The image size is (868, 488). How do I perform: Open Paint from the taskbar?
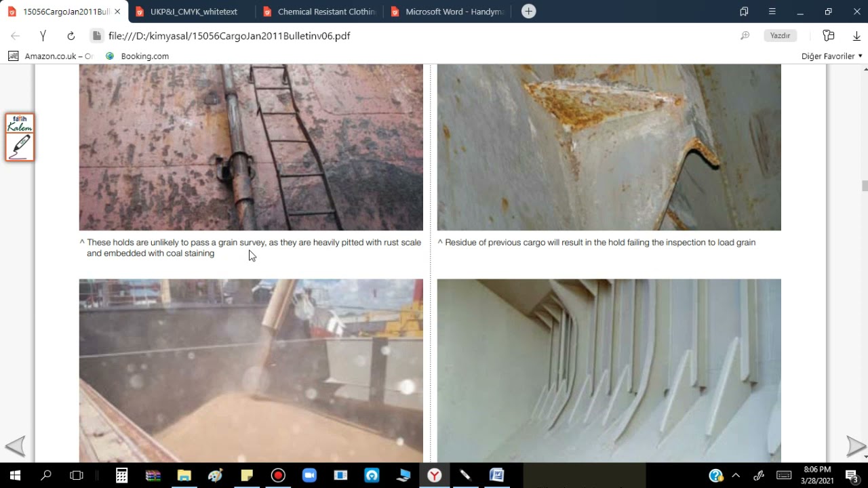click(x=215, y=475)
